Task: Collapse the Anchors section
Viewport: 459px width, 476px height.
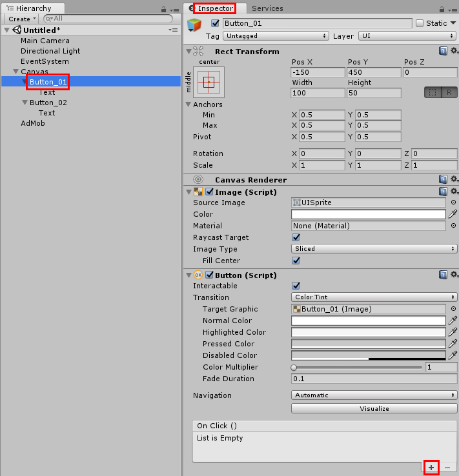Action: [189, 104]
